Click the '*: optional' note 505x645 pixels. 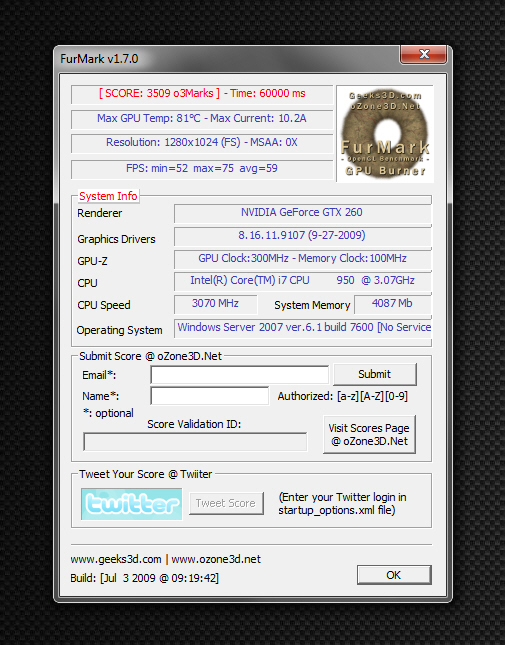(108, 413)
